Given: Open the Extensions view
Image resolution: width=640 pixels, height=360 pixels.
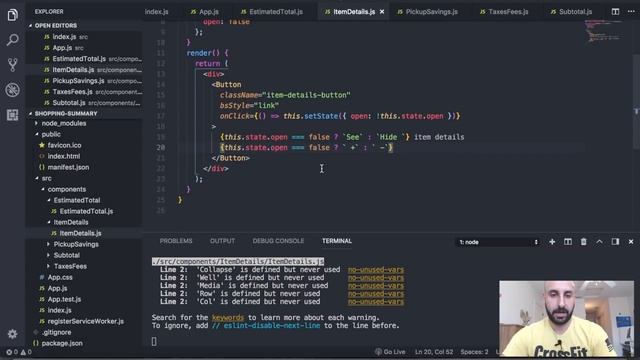Looking at the screenshot, I should coord(12,115).
